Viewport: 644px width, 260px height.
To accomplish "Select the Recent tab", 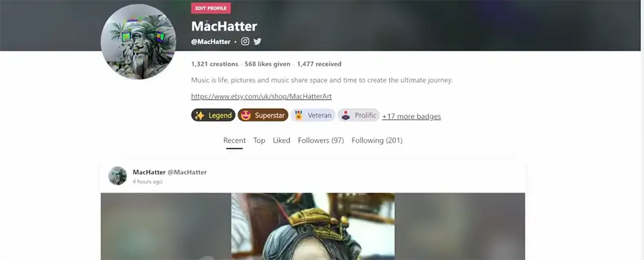I will pyautogui.click(x=234, y=140).
